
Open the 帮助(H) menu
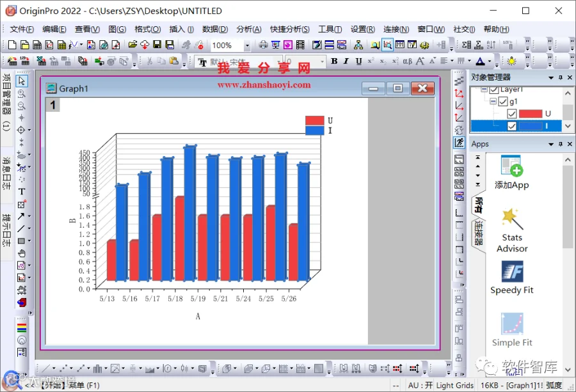coord(496,29)
